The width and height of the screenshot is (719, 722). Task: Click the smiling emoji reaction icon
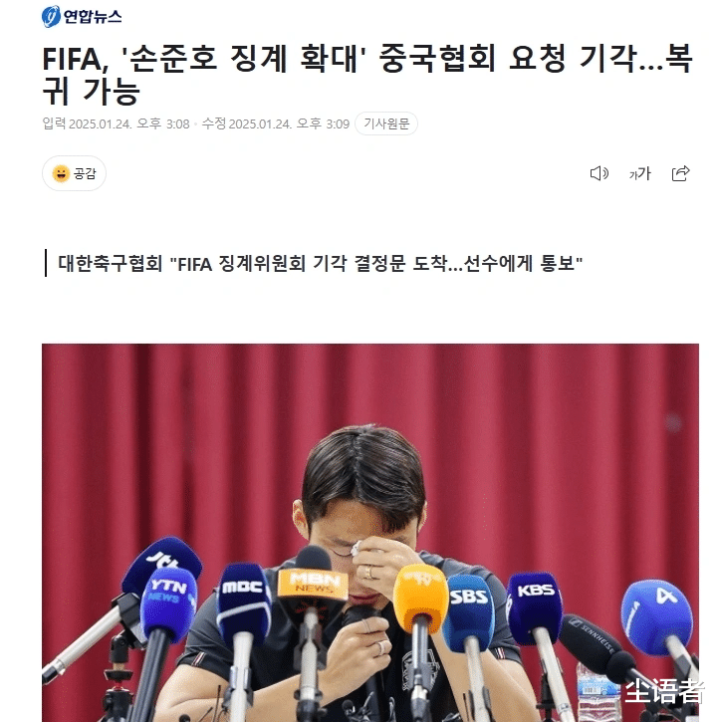coord(61,174)
